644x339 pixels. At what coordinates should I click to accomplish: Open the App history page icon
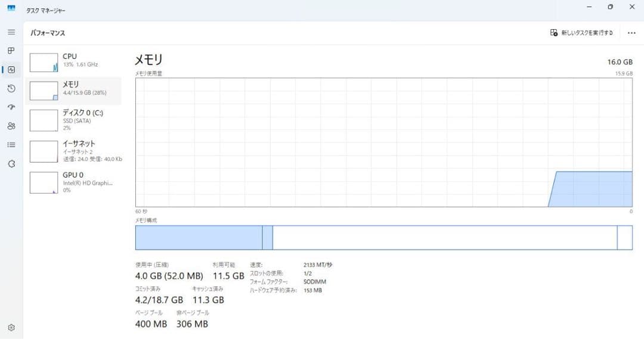[11, 89]
